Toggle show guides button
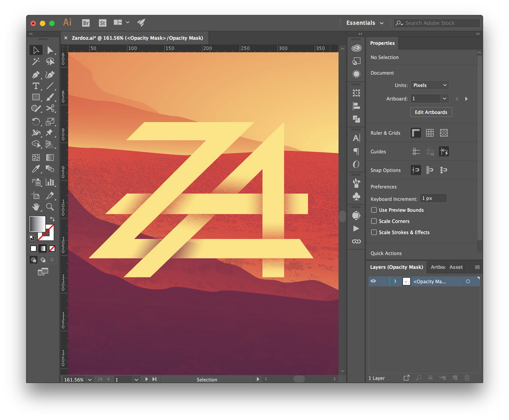This screenshot has width=509, height=420. 416,151
